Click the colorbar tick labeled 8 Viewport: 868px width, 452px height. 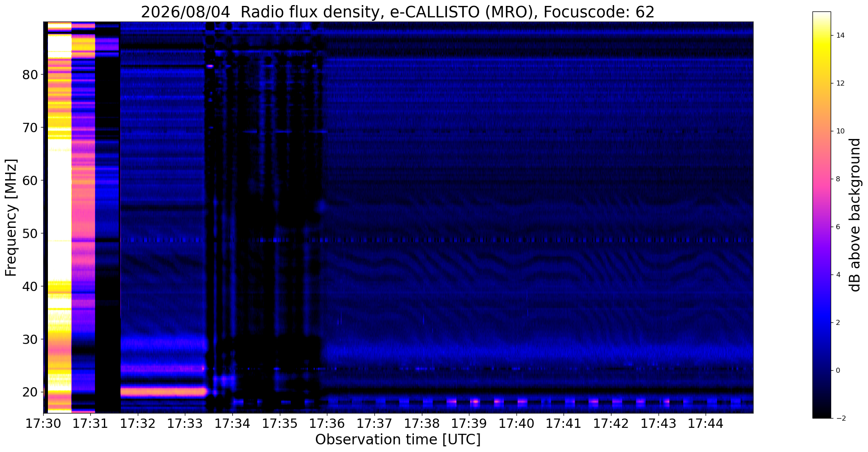tap(837, 179)
